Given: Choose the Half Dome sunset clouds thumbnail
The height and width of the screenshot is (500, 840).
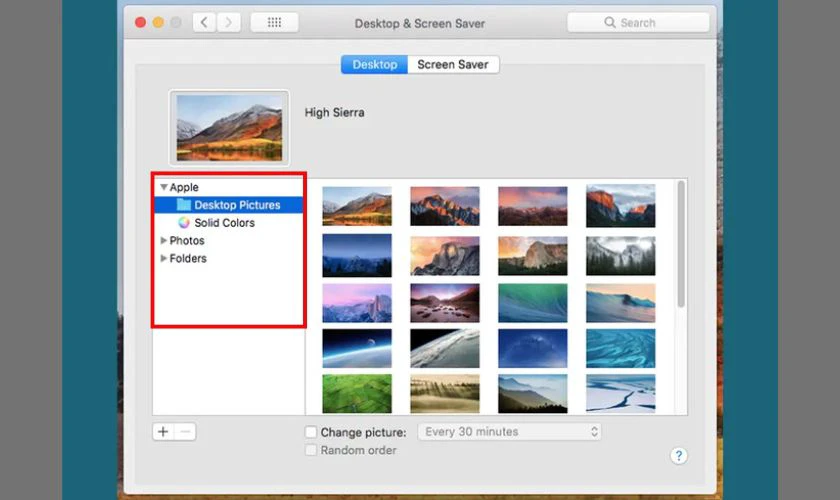Looking at the screenshot, I should click(x=445, y=256).
